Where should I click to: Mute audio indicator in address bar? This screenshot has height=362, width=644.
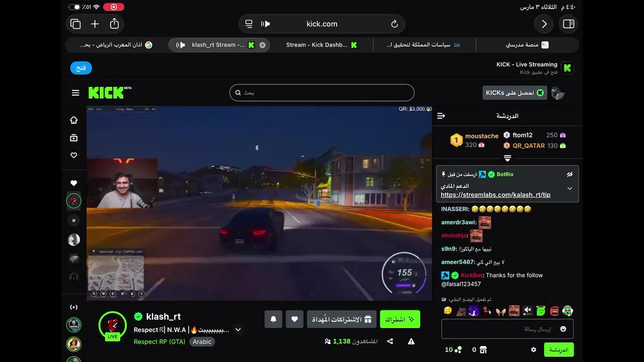tap(266, 24)
